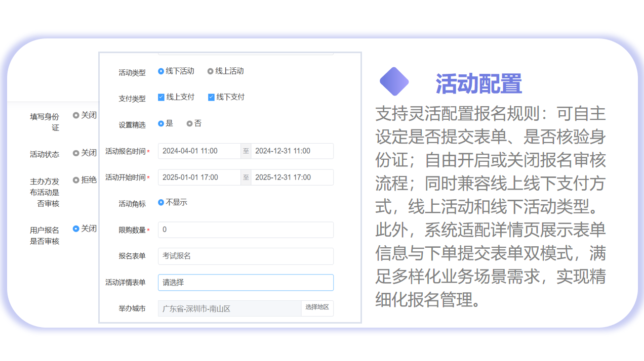Toggle the 线上支付 checkbox
This screenshot has height=361, width=644.
tap(161, 97)
